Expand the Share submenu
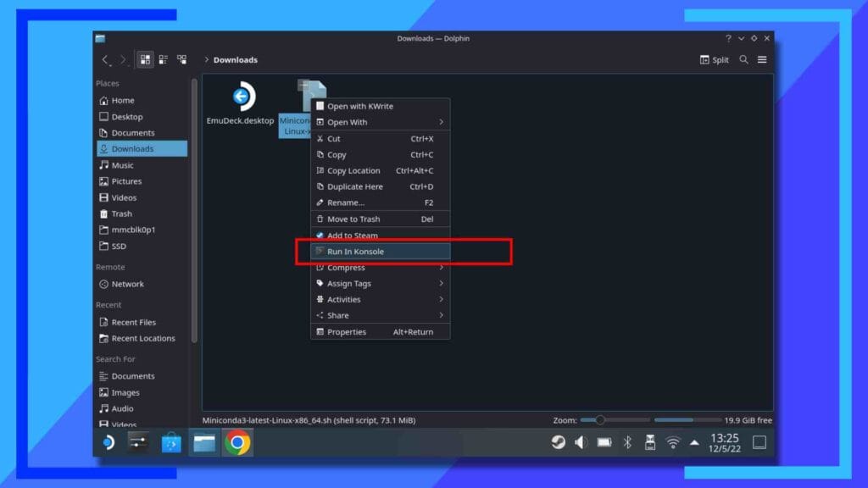Image resolution: width=868 pixels, height=488 pixels. (x=381, y=316)
